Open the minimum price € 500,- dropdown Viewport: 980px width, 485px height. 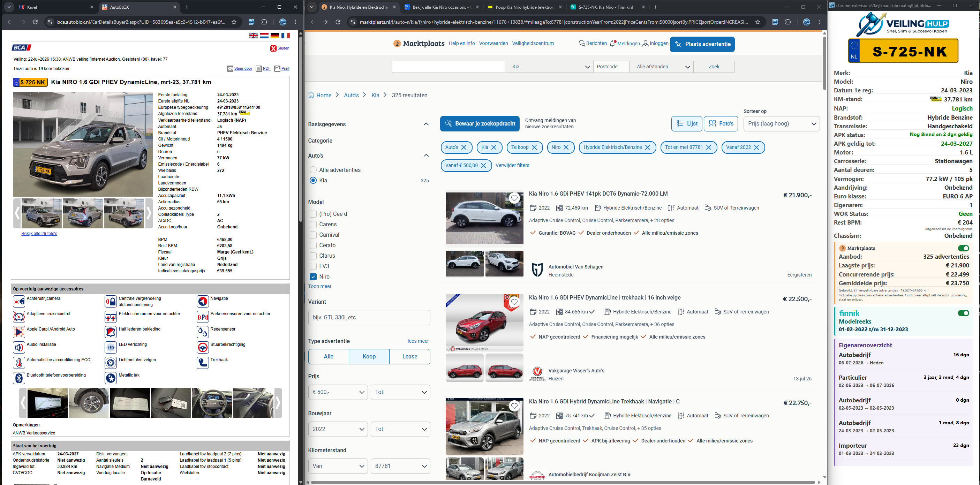(338, 392)
